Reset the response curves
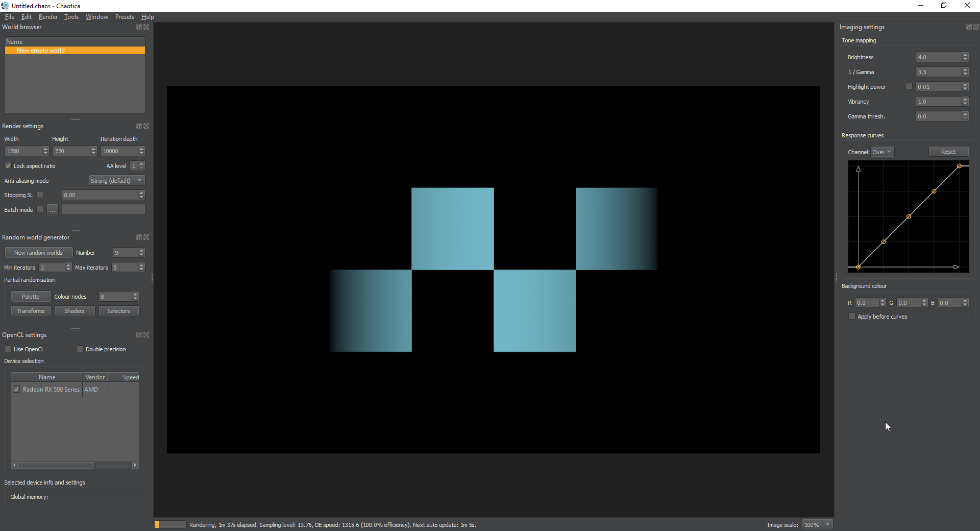 948,152
